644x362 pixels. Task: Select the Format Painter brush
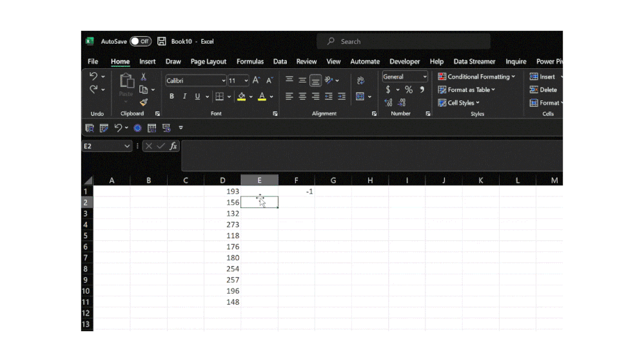click(143, 102)
